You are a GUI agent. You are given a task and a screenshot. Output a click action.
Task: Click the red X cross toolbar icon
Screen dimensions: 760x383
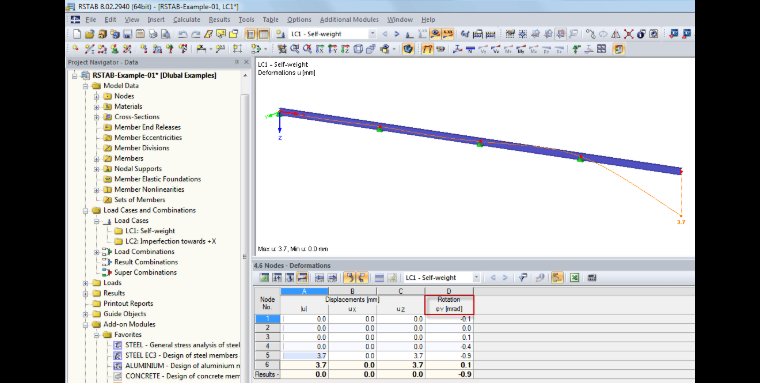pyautogui.click(x=629, y=34)
